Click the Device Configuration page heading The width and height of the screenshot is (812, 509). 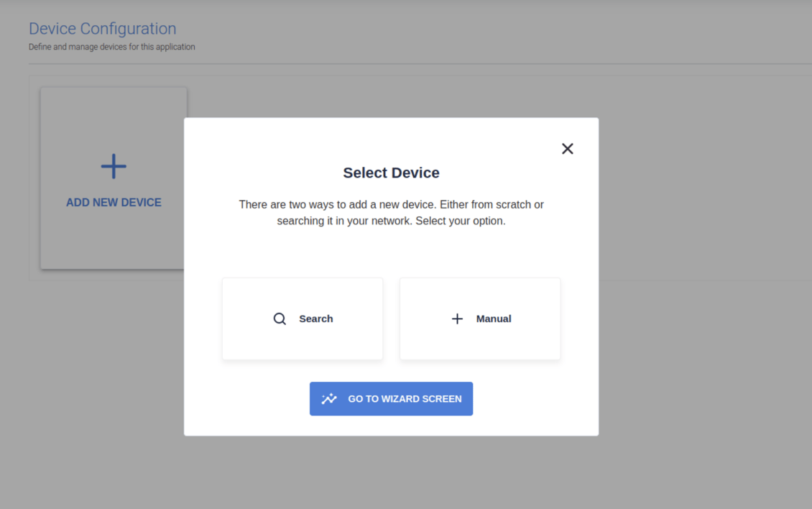tap(102, 29)
